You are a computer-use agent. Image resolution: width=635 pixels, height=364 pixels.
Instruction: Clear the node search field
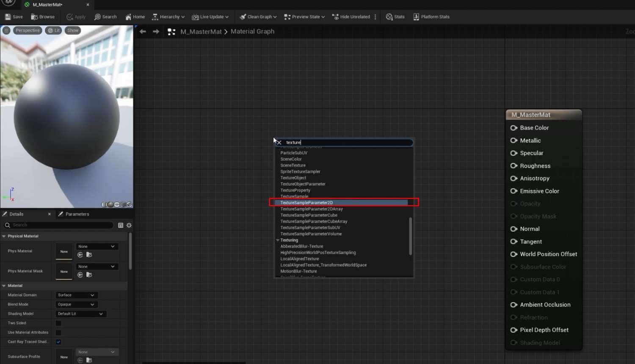tap(279, 143)
